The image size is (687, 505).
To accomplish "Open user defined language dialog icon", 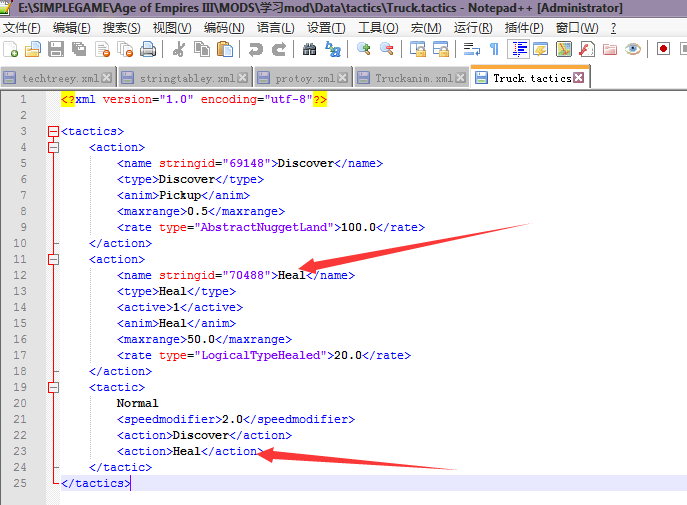I will [541, 49].
